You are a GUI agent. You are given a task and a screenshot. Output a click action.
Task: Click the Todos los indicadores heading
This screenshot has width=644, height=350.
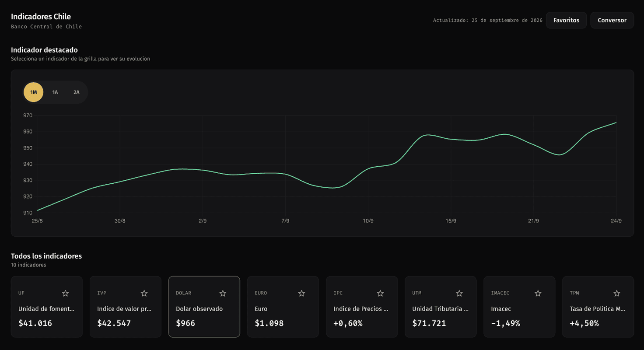click(46, 256)
